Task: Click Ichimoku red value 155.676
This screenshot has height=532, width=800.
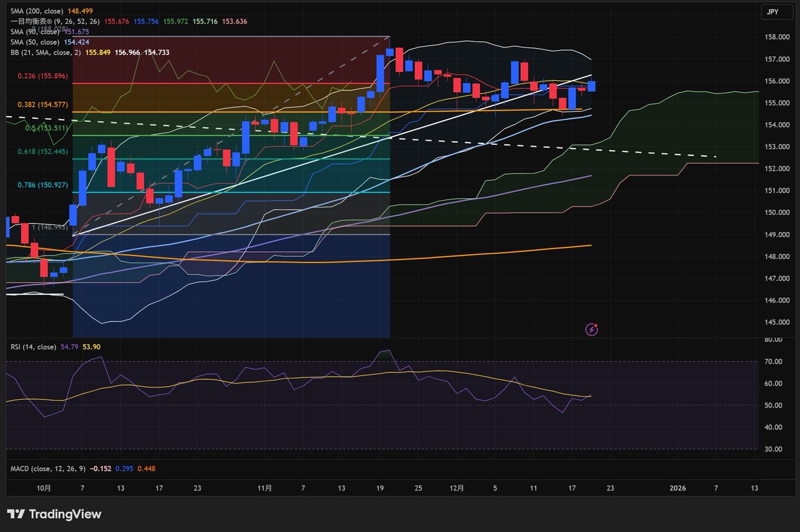Action: [x=117, y=22]
